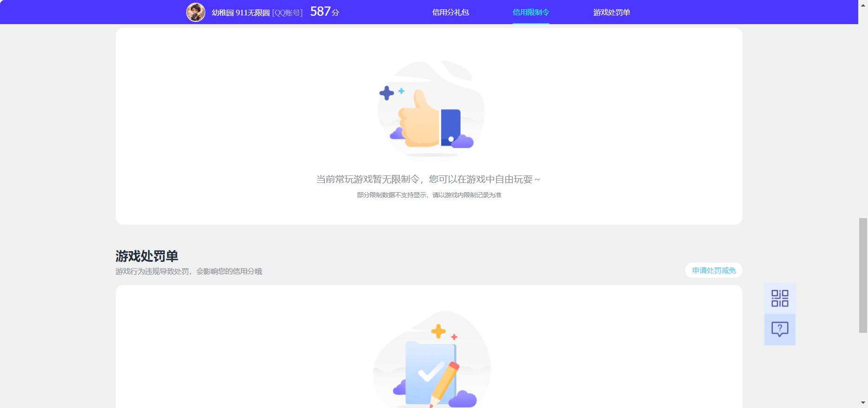Open the help question chat icon

click(x=780, y=330)
